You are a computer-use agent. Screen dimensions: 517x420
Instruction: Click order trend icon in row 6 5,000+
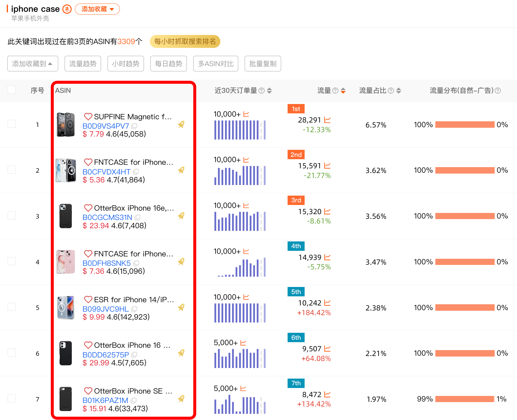243,343
